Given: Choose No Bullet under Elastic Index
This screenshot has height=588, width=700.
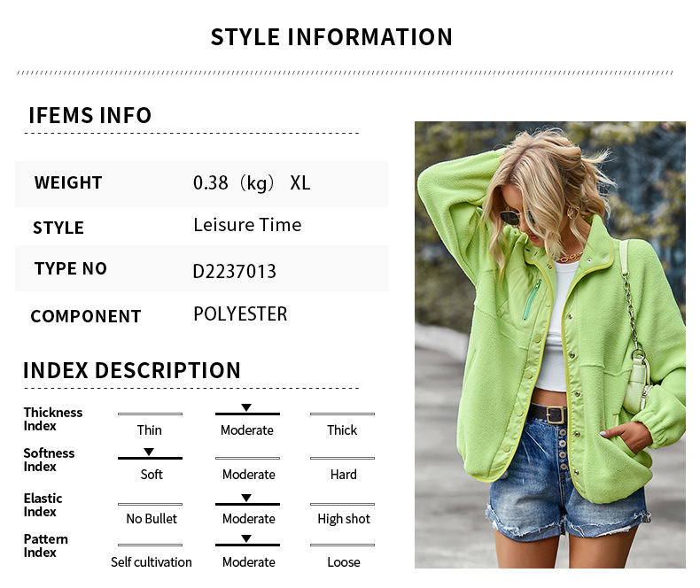Looking at the screenshot, I should (x=152, y=518).
